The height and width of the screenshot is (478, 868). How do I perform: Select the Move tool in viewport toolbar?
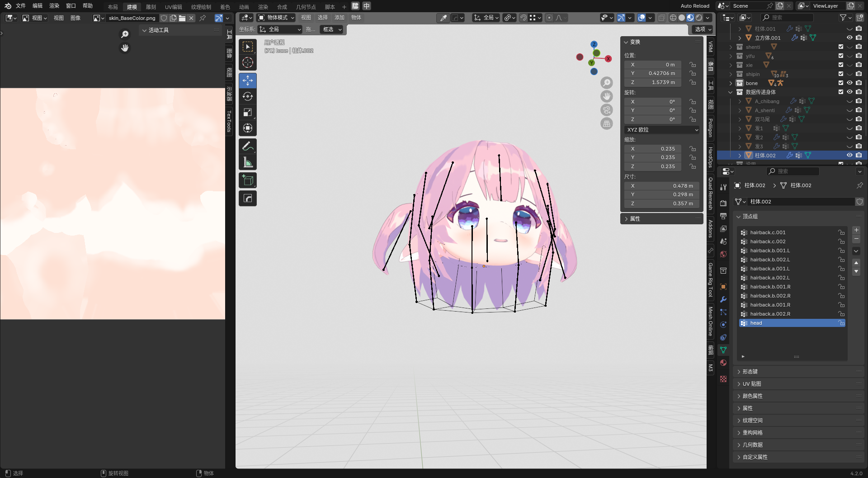point(248,80)
